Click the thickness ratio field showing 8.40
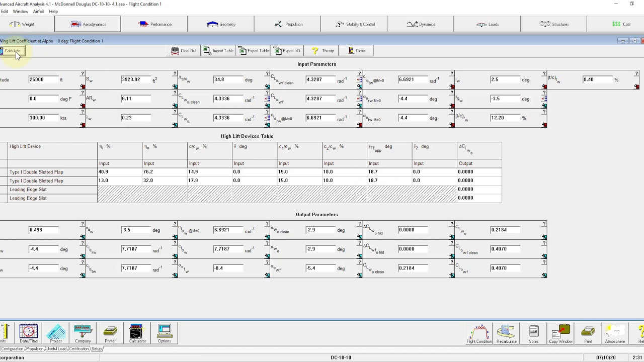 coord(597,79)
